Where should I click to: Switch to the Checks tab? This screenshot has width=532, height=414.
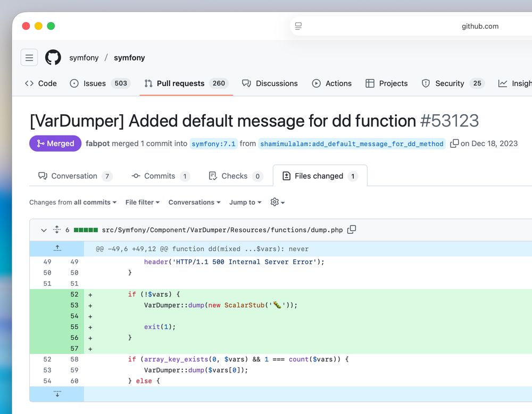(x=236, y=176)
